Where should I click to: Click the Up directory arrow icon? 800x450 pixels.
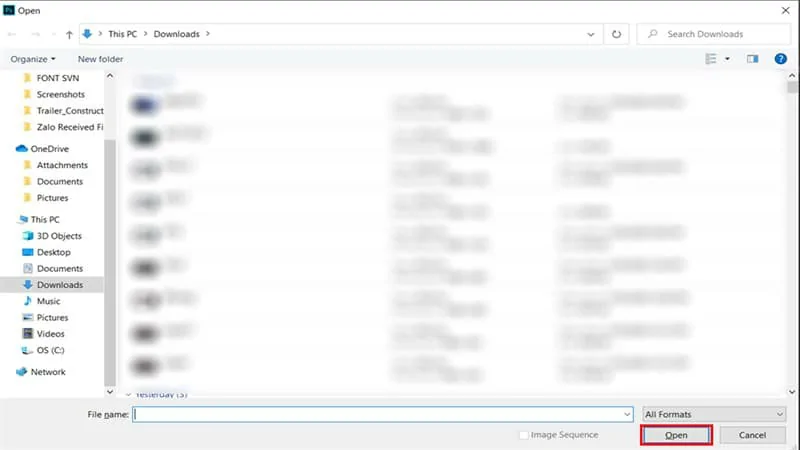69,34
